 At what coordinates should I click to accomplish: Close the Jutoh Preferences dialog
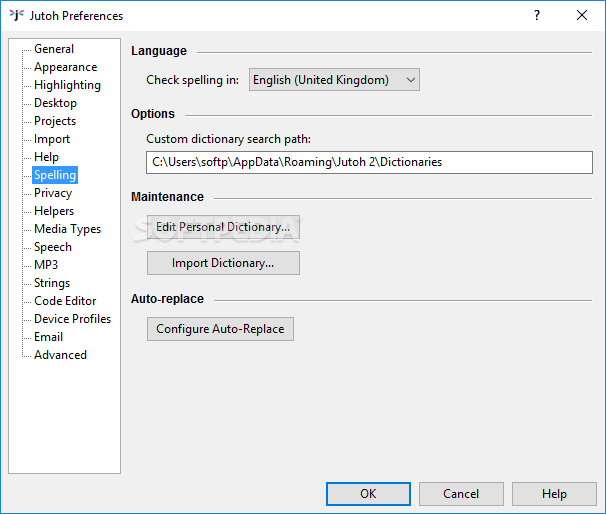582,15
